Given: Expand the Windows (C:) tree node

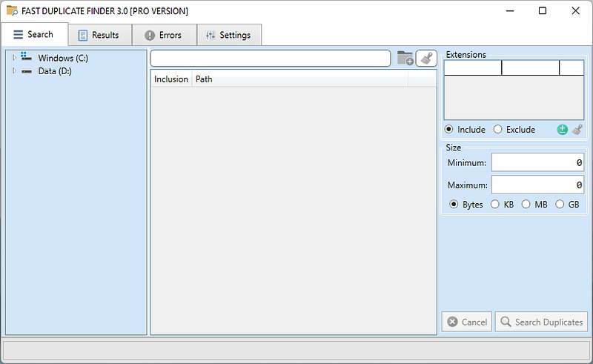Looking at the screenshot, I should click(14, 58).
